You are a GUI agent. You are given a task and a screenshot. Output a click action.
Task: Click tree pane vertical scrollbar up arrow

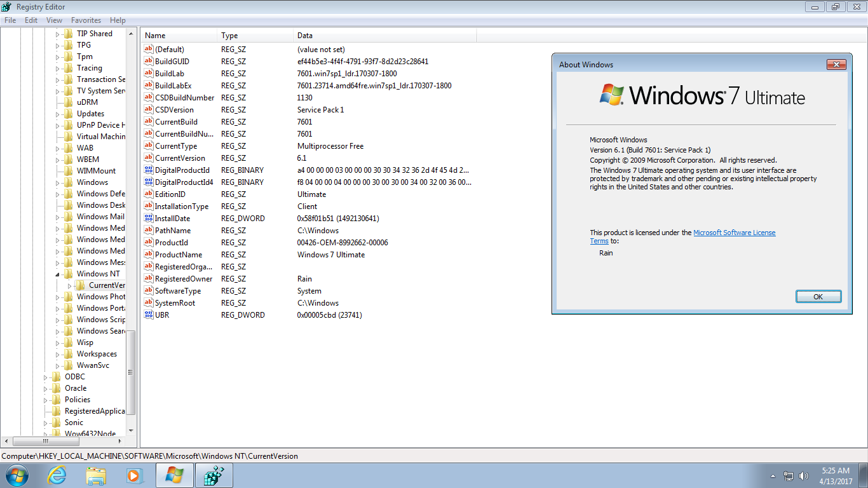click(132, 33)
